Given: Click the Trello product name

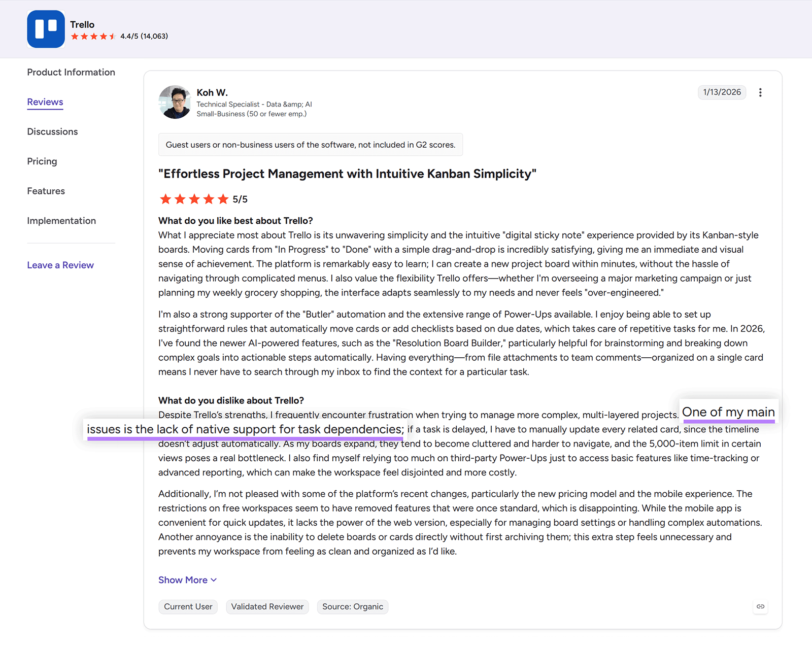Looking at the screenshot, I should (82, 24).
